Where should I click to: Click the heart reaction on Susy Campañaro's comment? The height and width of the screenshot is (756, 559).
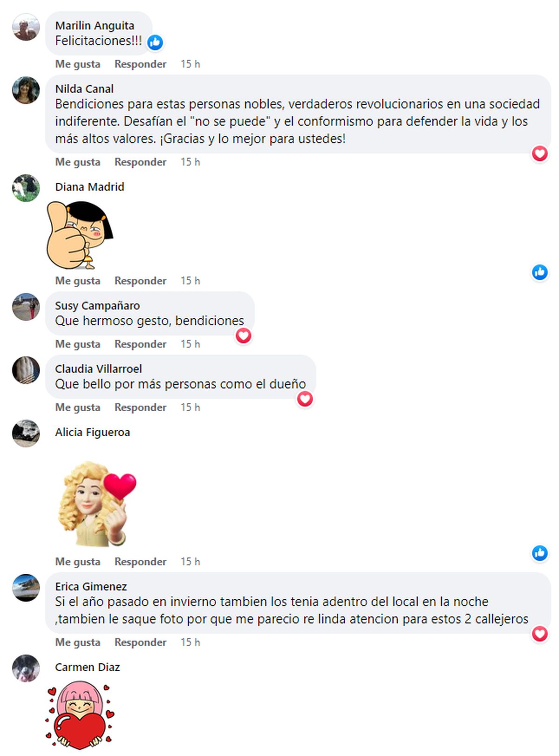244,336
